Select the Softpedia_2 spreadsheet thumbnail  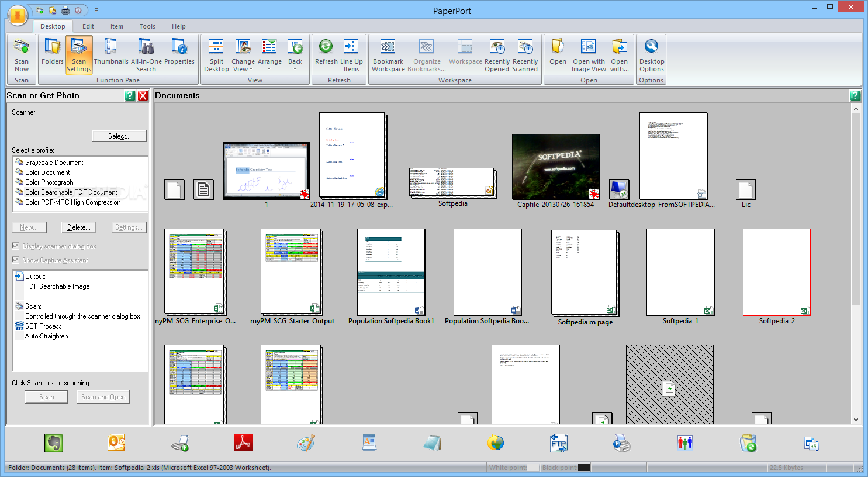click(777, 272)
